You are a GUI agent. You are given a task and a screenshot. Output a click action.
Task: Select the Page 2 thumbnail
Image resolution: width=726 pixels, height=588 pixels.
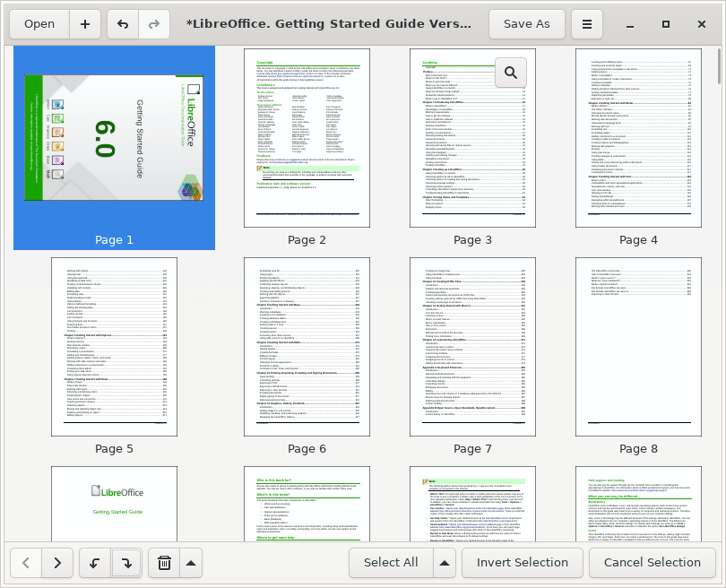307,138
